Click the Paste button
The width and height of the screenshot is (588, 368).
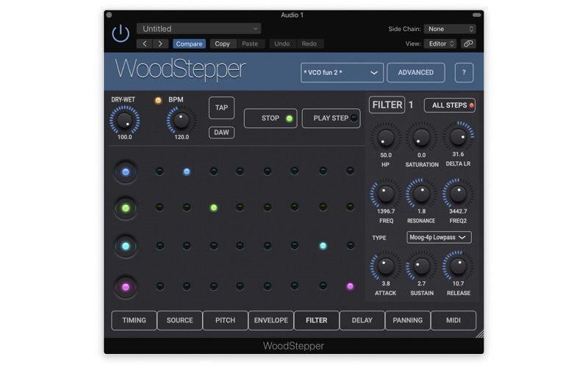pyautogui.click(x=250, y=44)
